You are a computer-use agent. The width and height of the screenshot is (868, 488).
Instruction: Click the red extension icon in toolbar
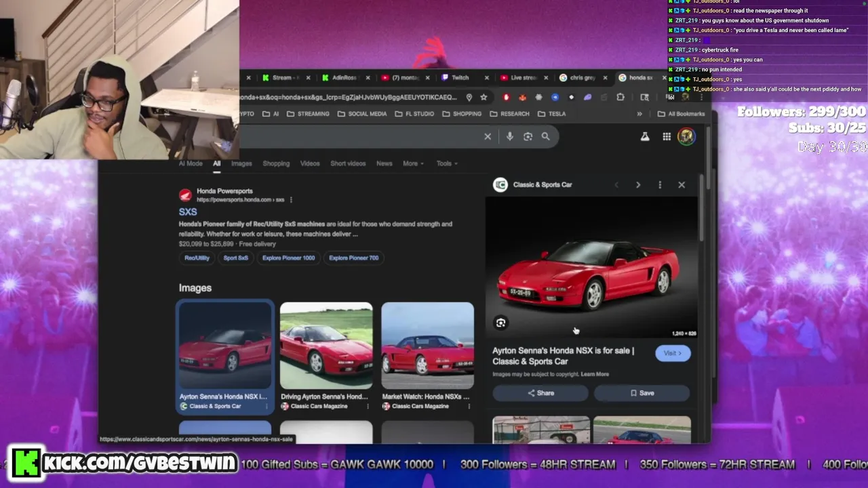coord(506,98)
